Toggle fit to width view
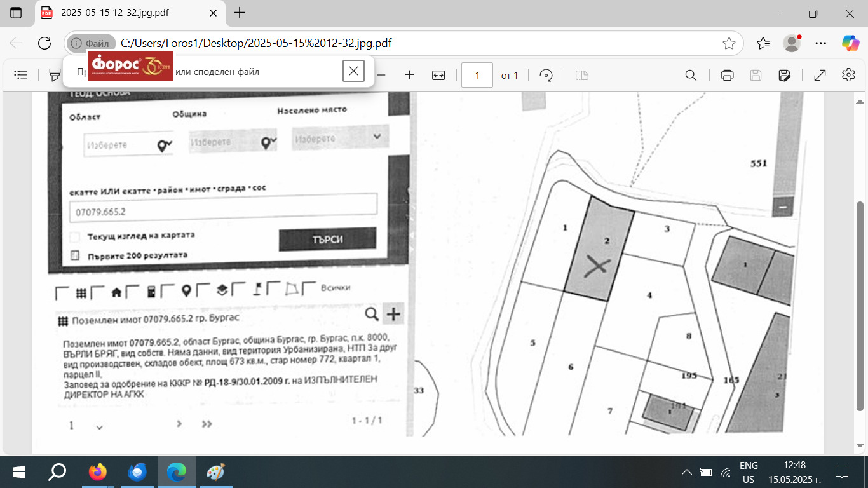 (x=438, y=75)
